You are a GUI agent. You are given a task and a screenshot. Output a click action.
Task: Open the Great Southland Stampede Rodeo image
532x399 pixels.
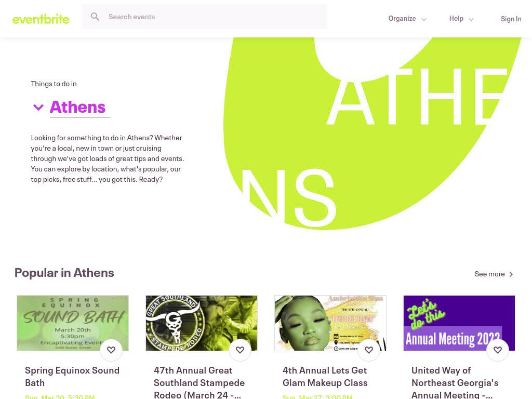(x=202, y=323)
